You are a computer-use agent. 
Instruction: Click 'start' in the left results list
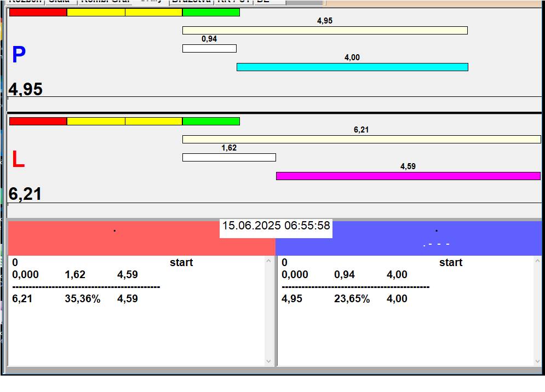[181, 262]
